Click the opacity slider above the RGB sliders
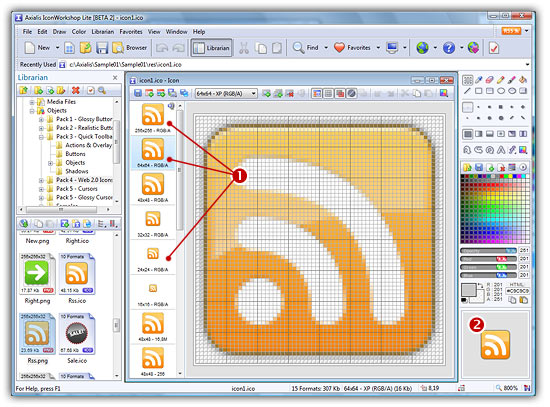Image resolution: width=550 pixels, height=407 pixels. pyautogui.click(x=488, y=251)
